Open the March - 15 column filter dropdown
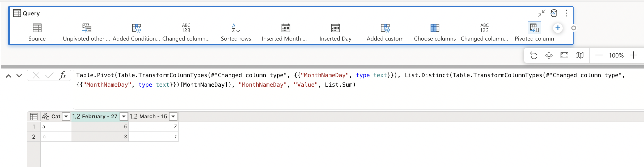 click(x=173, y=116)
